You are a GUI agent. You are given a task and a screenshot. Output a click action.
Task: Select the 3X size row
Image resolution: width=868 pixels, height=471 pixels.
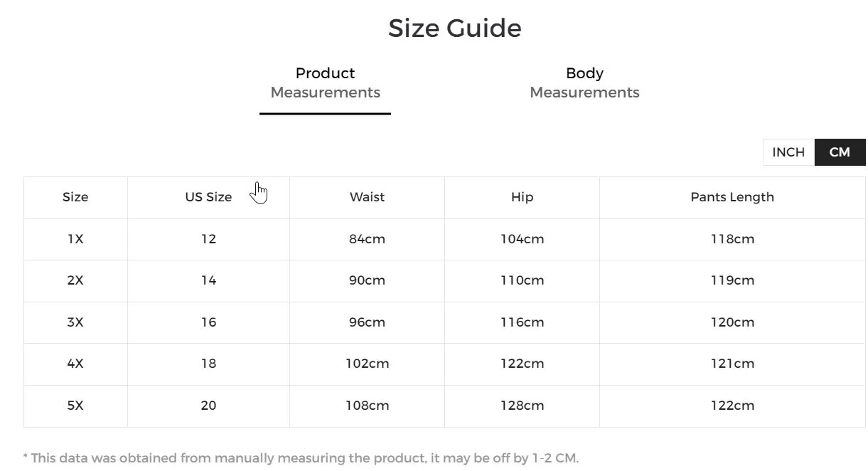(75, 322)
